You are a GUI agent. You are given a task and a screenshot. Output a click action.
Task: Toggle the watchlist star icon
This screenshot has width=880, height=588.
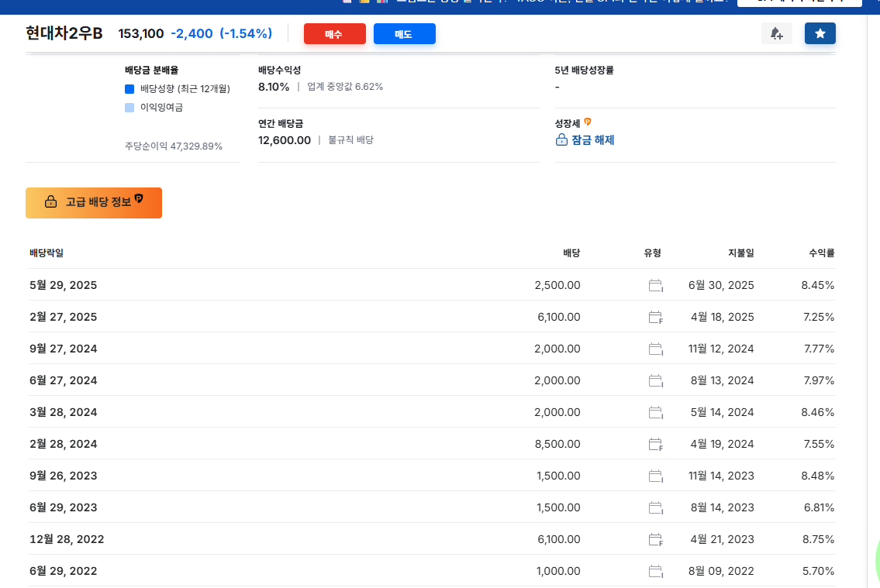(x=820, y=33)
